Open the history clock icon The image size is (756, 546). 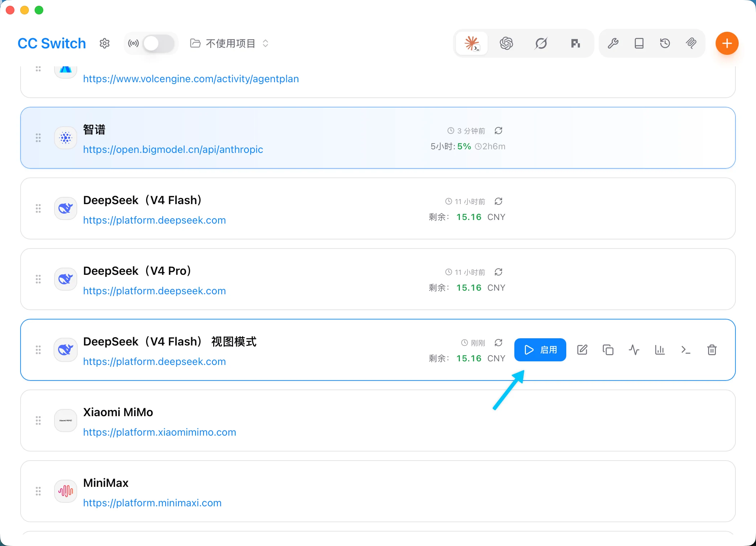tap(665, 43)
